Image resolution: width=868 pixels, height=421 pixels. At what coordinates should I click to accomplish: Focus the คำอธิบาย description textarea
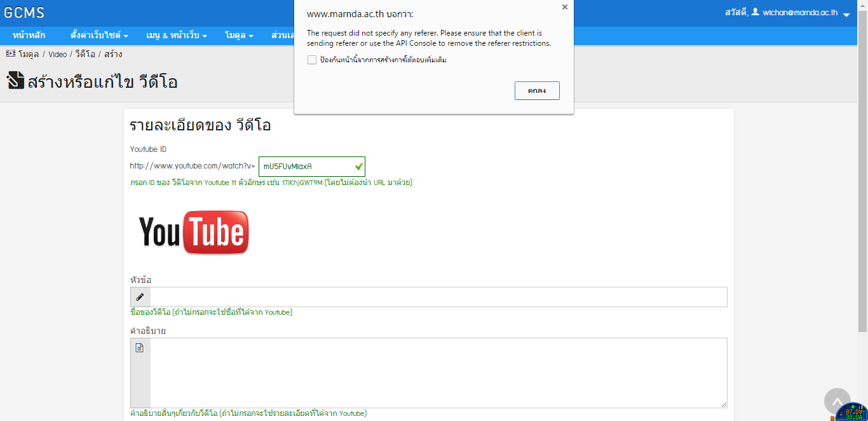[438, 373]
